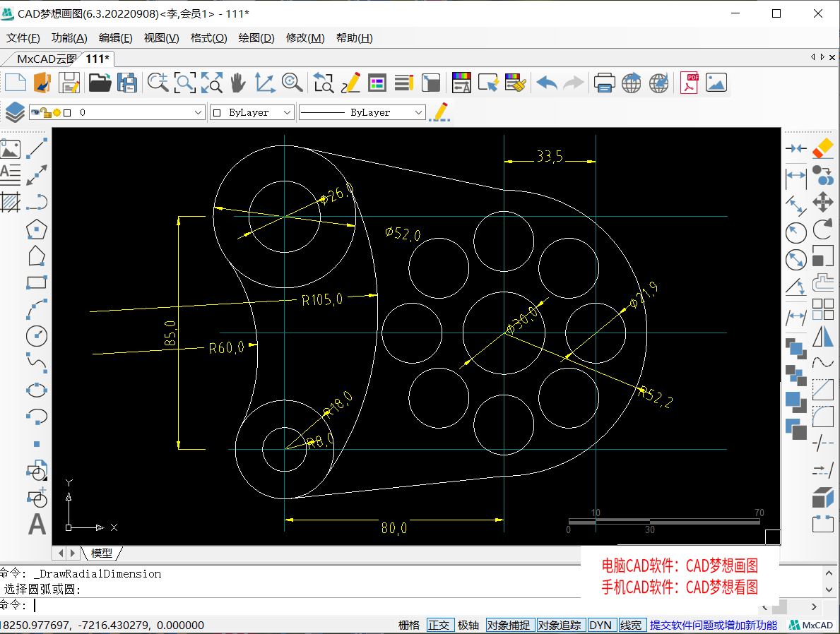The width and height of the screenshot is (840, 634).
Task: Open the 格式(O) menu
Action: [x=209, y=38]
